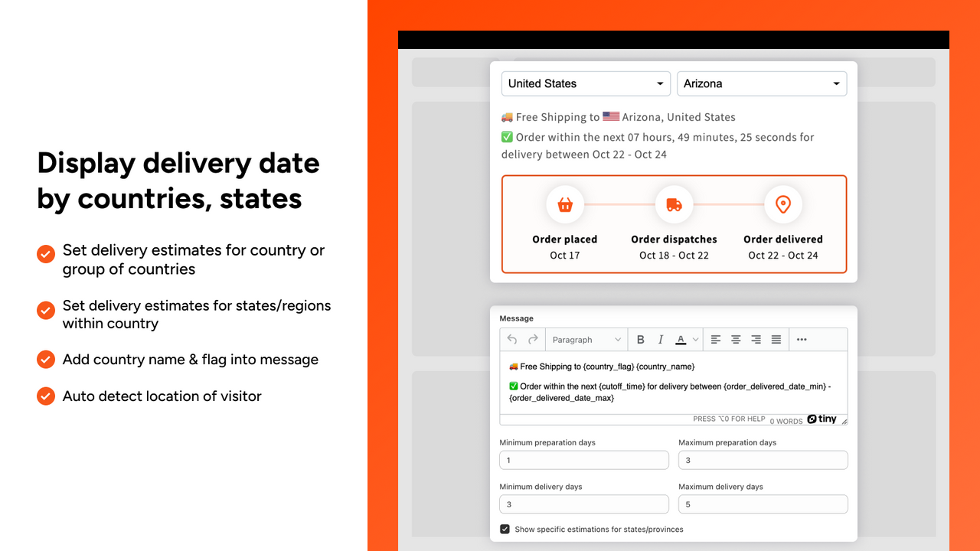This screenshot has height=551, width=980.
Task: Uncheck Show specific estimations for states/provinces
Action: coord(505,529)
